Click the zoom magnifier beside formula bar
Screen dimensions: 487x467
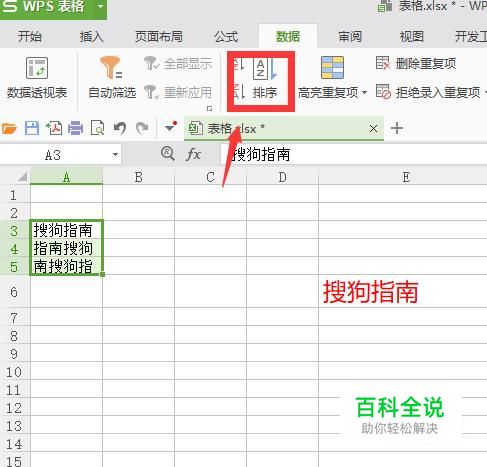pyautogui.click(x=168, y=154)
